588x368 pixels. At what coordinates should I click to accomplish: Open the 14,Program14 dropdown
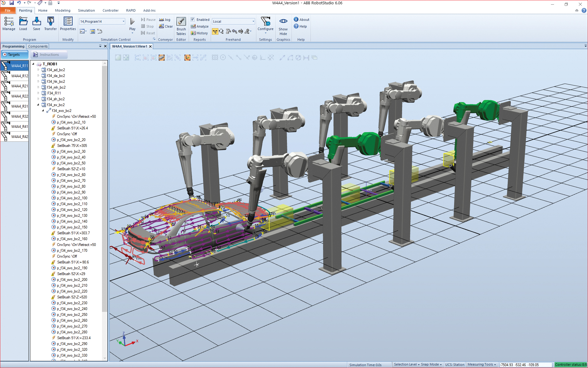123,21
